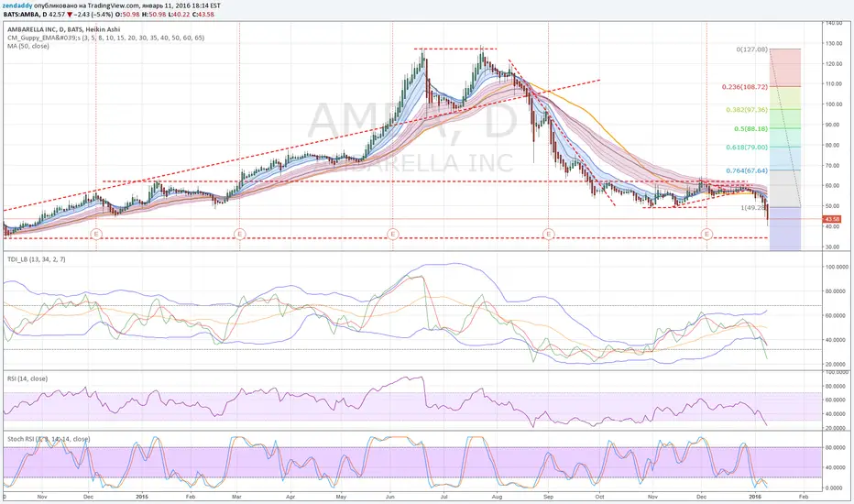The height and width of the screenshot is (504, 854).
Task: Click the 2016 label on the time axis
Action: click(754, 497)
